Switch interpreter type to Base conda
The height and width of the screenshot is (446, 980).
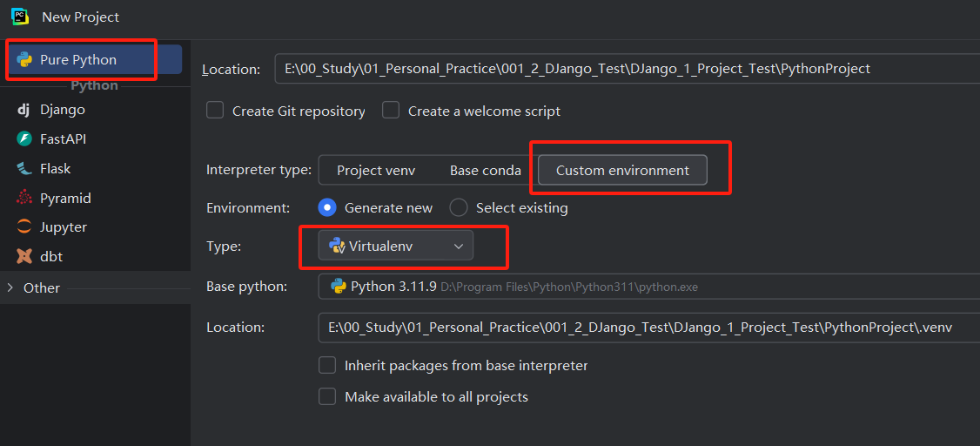[485, 170]
